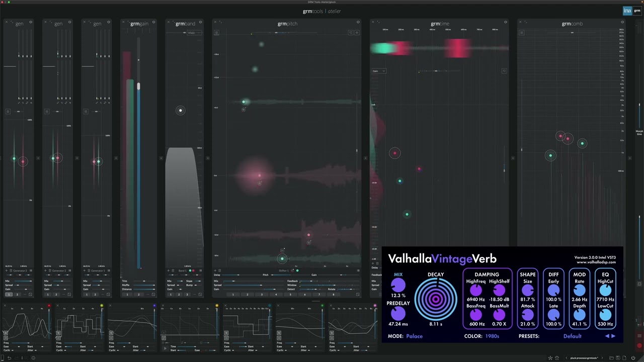644x362 pixels.
Task: Click the purple color dot of third LFO
Action: tap(154, 305)
